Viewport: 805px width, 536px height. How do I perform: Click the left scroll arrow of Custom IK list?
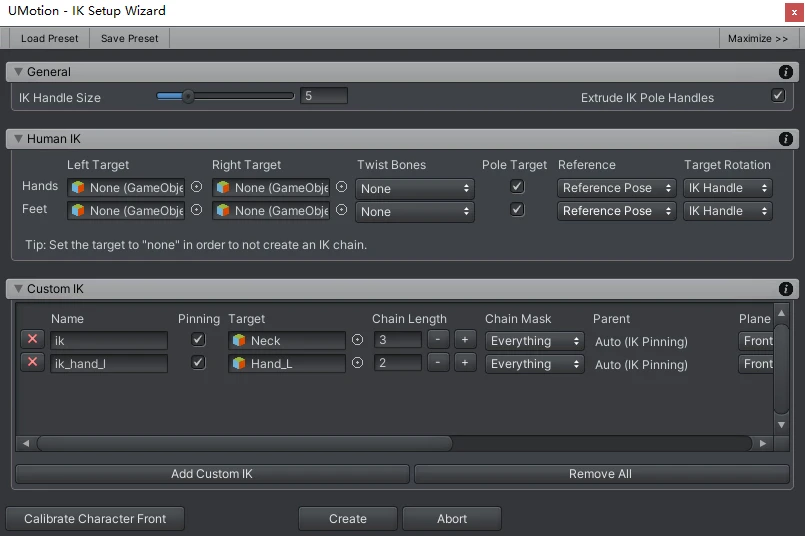coord(26,443)
